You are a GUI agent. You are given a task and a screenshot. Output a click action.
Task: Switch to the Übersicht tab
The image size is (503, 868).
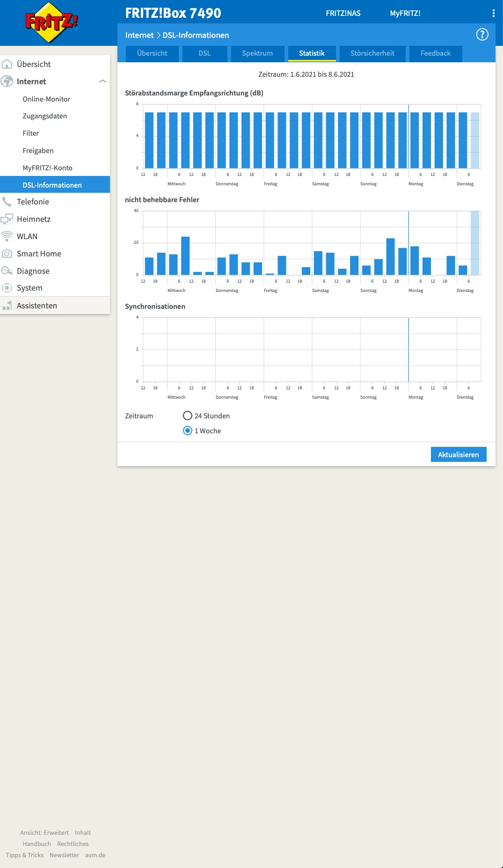pyautogui.click(x=152, y=53)
